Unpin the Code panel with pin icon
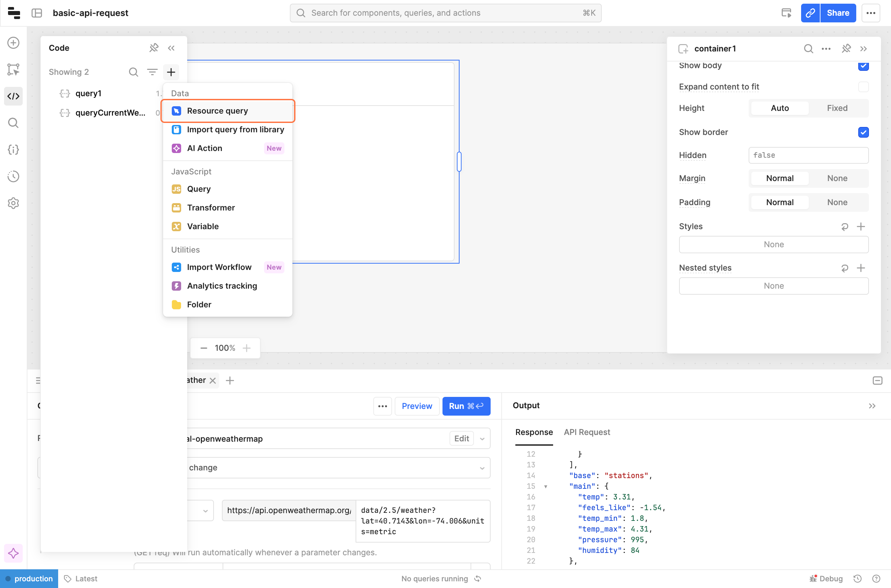Image resolution: width=891 pixels, height=588 pixels. tap(153, 48)
